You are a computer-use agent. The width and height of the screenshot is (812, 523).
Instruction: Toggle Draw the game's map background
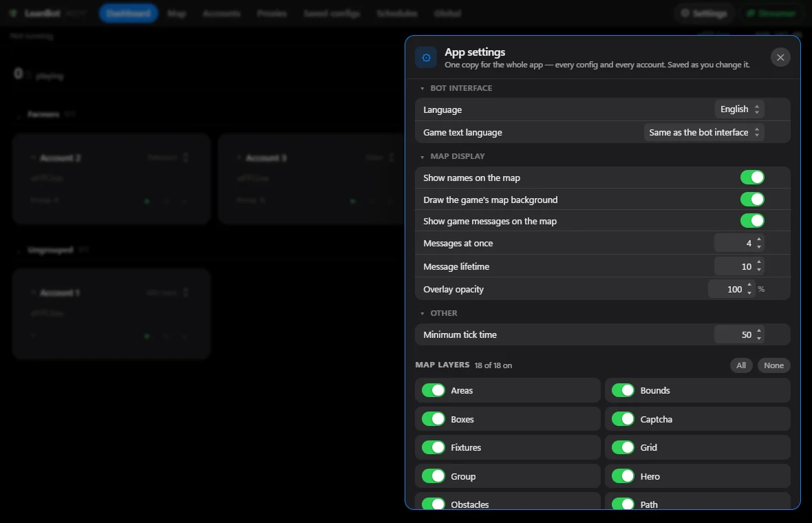click(752, 200)
